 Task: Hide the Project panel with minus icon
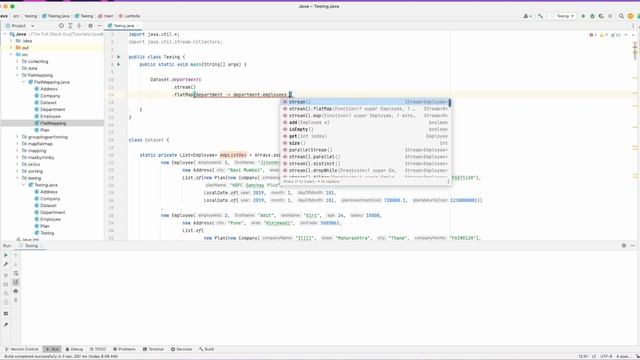point(99,25)
